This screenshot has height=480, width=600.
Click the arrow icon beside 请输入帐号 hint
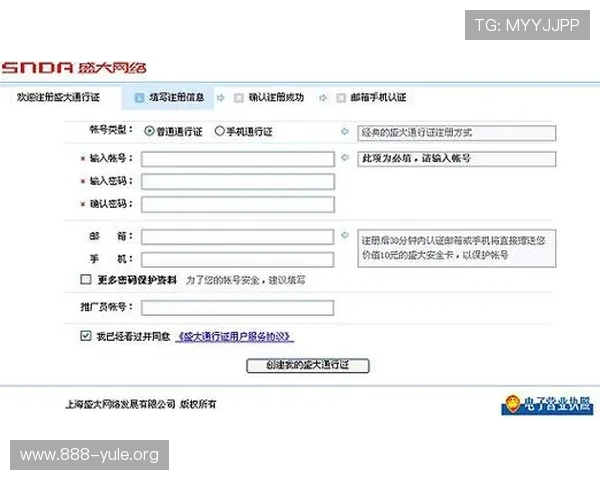point(345,157)
